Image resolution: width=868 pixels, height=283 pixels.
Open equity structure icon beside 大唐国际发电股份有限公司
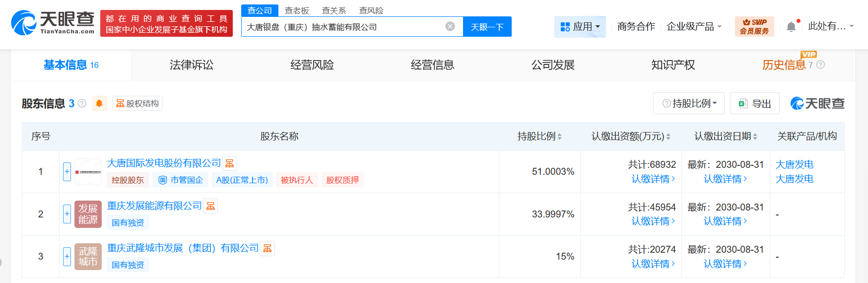229,163
